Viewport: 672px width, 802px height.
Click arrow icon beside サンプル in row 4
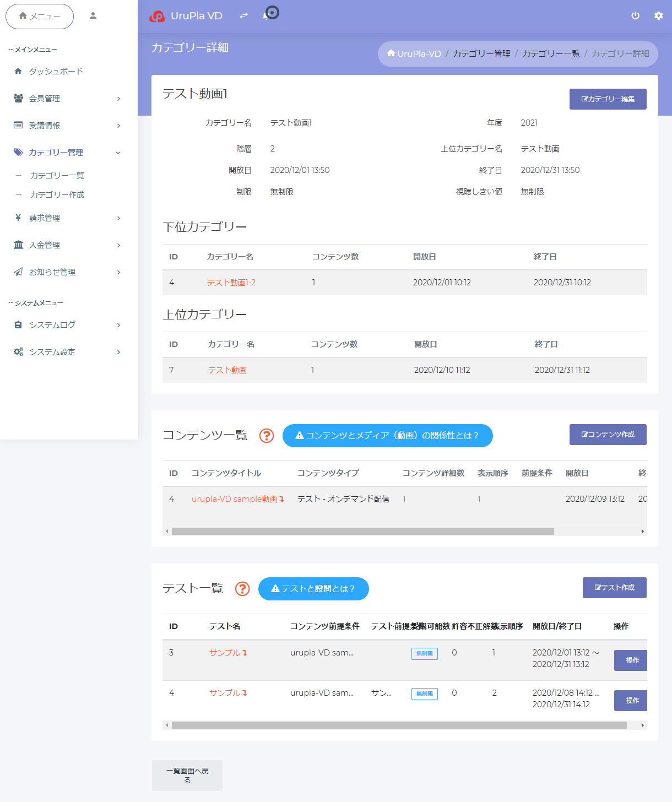coord(245,693)
